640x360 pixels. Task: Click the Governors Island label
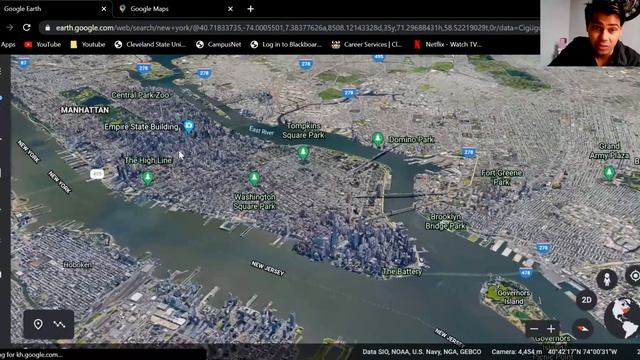click(513, 297)
